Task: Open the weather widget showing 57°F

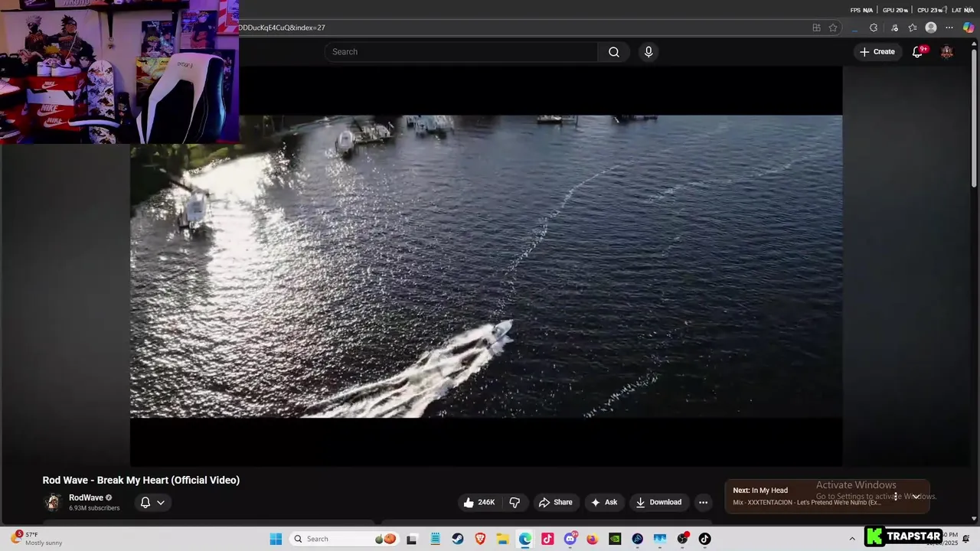Action: [x=37, y=539]
